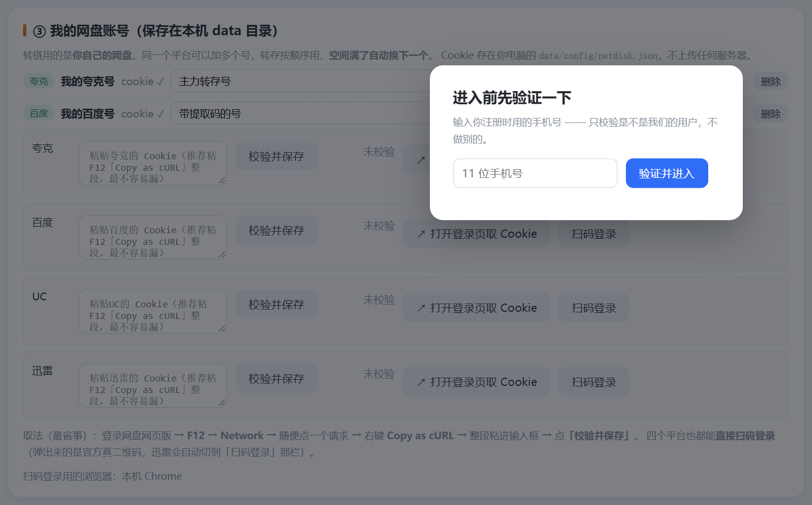Viewport: 812px width, 505px height.
Task: Delete the 我的百度号 account
Action: click(x=770, y=114)
